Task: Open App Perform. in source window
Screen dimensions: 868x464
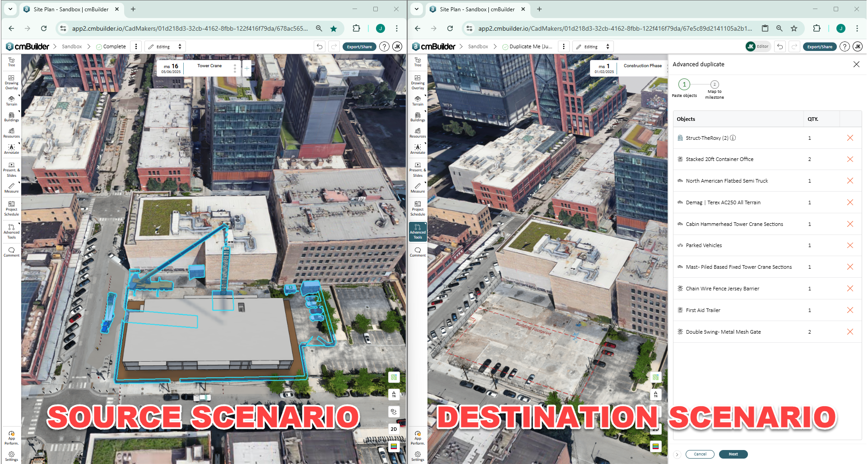Action: coord(11,438)
